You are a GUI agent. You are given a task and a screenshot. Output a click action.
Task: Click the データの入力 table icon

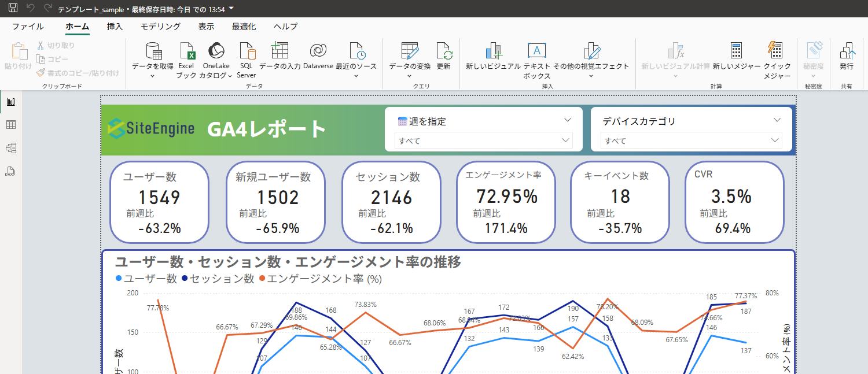(279, 51)
